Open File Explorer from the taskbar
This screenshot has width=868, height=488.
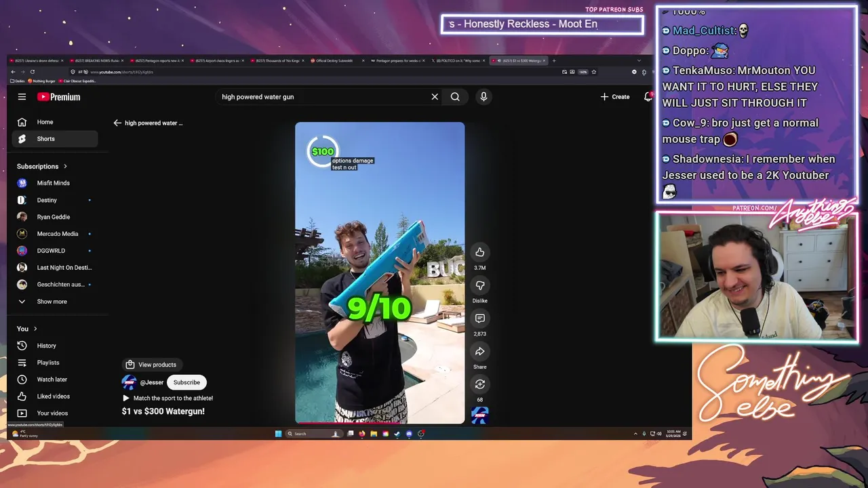374,434
